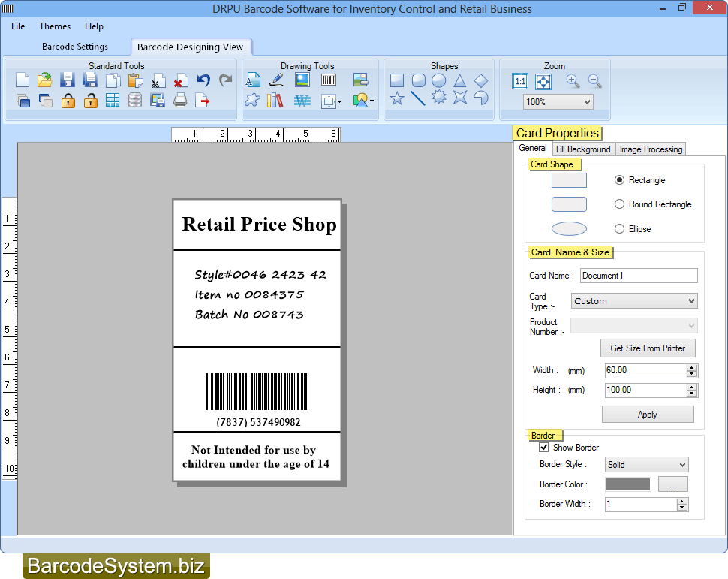728x579 pixels.
Task: Select the Line drawing tool
Action: 418,98
